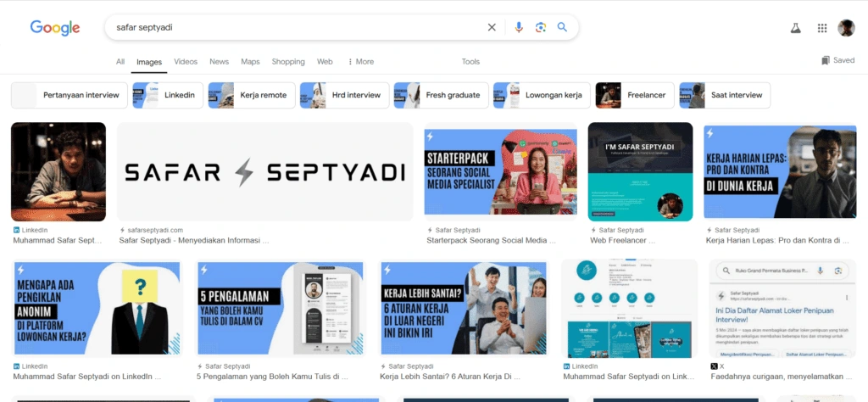Open Starterpack Social Media Specialist image

[x=500, y=171]
